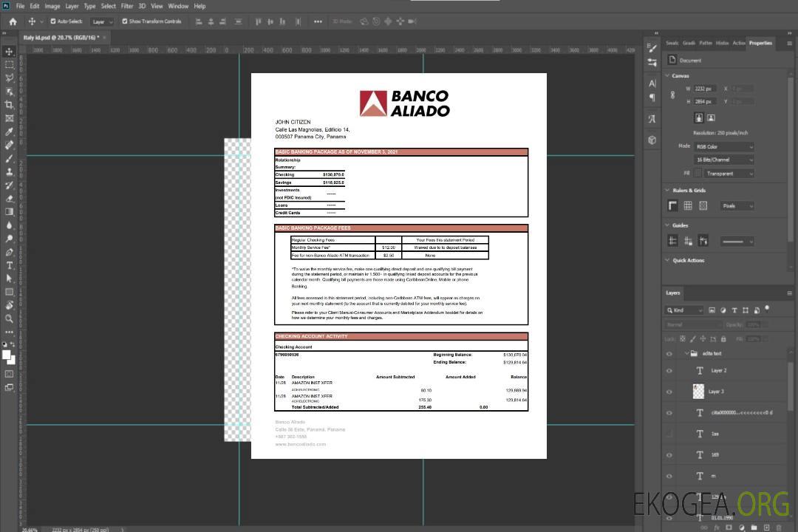Go to Home screen via house icon
This screenshot has width=798, height=532.
[13, 21]
